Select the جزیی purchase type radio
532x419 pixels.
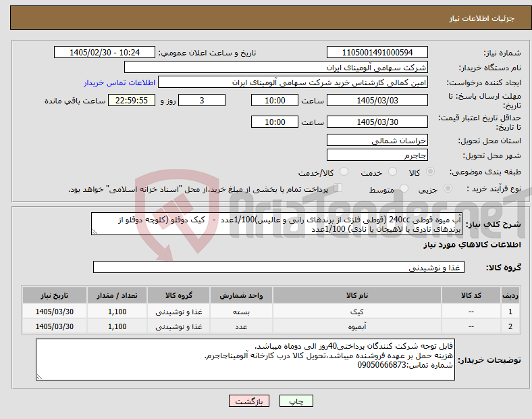(x=448, y=188)
